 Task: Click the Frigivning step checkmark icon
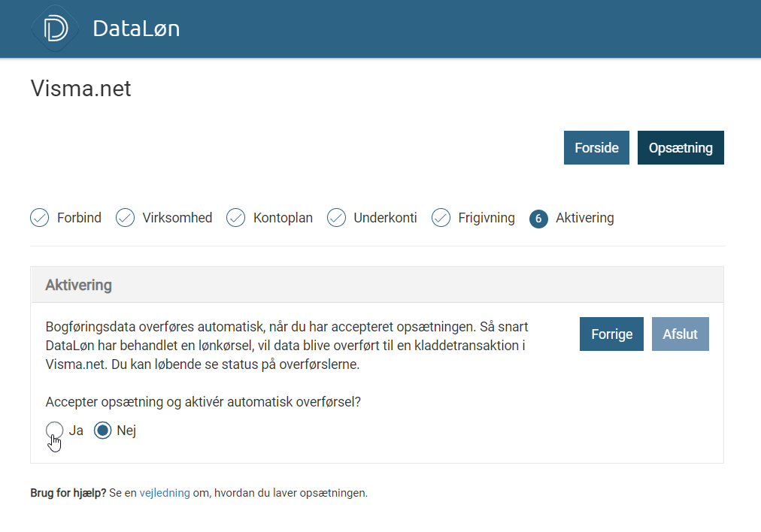(x=441, y=218)
